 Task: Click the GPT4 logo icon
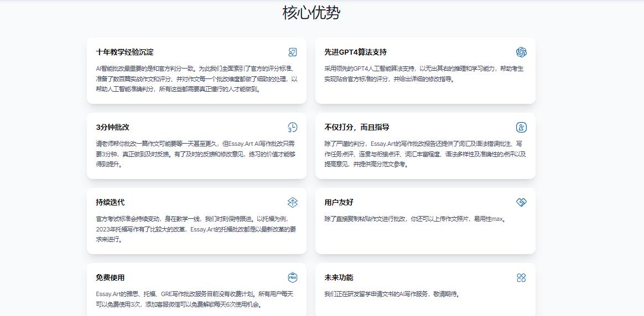[x=521, y=52]
